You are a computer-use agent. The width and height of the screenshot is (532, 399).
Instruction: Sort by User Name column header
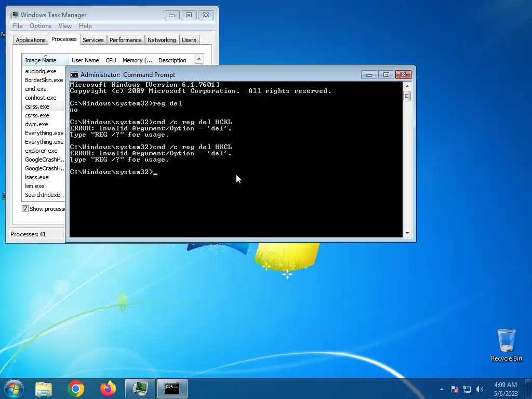click(85, 60)
